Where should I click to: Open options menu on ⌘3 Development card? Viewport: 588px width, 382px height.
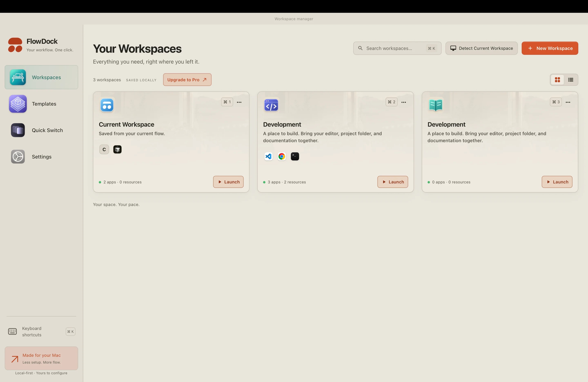568,102
